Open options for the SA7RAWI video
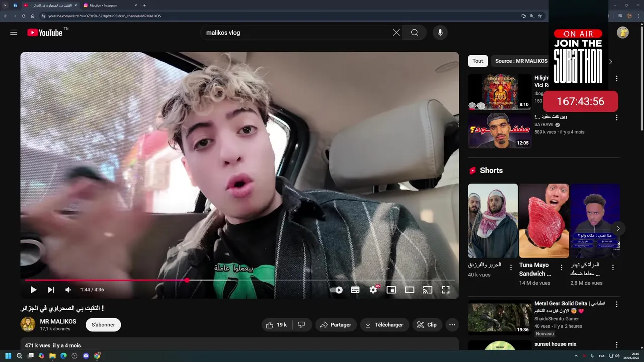This screenshot has width=644, height=362. pos(617,118)
